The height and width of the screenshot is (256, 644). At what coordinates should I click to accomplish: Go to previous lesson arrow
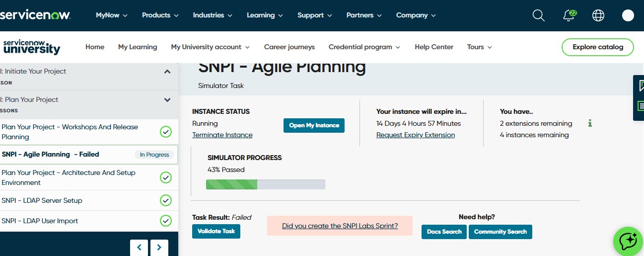coord(140,247)
